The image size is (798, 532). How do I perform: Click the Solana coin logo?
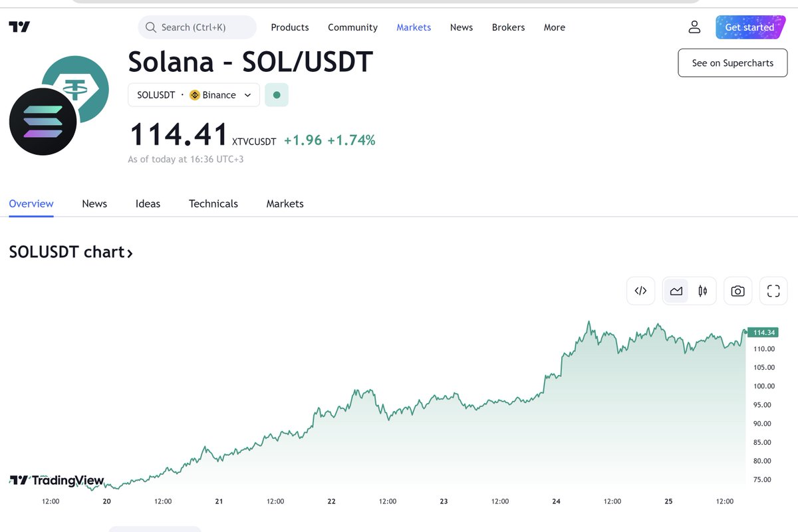(x=43, y=122)
